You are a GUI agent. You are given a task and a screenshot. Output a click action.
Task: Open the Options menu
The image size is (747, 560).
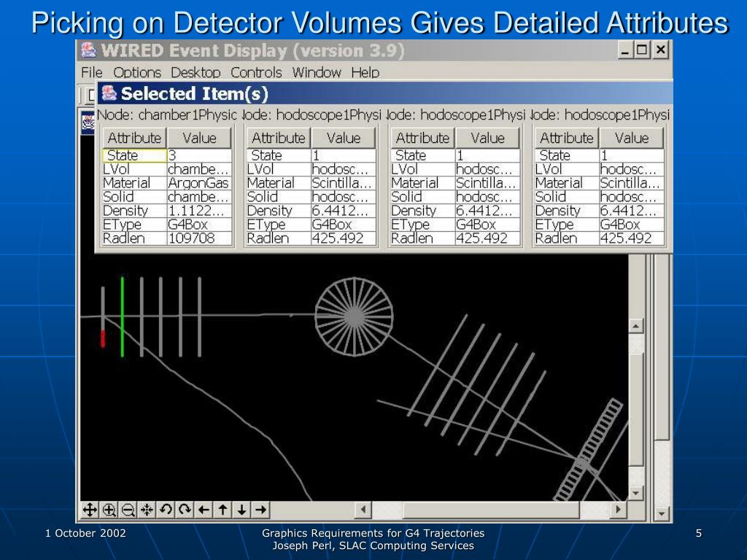[137, 72]
